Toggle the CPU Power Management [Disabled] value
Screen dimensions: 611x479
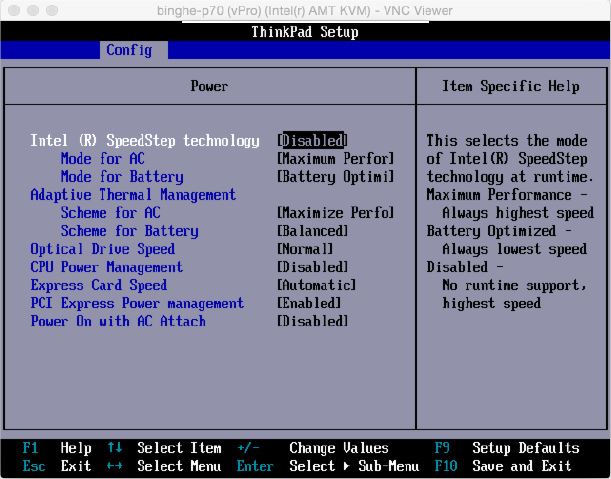313,267
